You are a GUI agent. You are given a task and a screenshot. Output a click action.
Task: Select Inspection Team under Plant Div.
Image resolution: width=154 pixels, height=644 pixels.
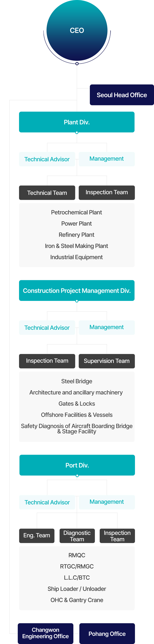tap(107, 193)
